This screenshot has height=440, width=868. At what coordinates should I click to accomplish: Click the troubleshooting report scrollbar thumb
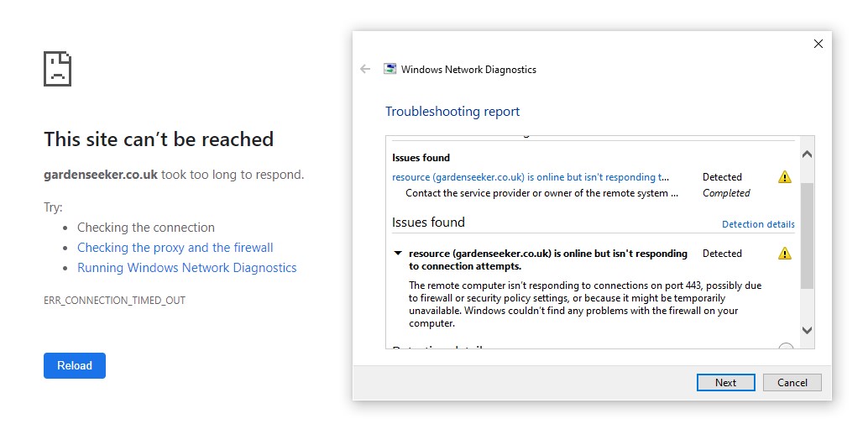pos(808,235)
